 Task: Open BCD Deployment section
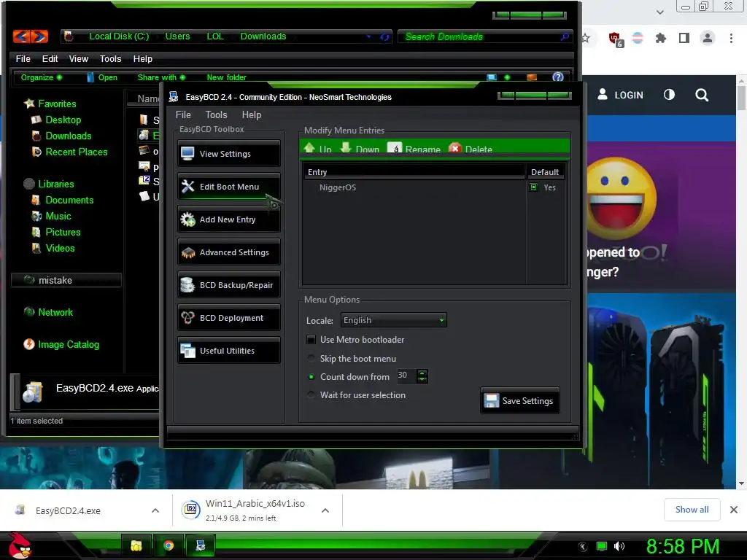228,318
